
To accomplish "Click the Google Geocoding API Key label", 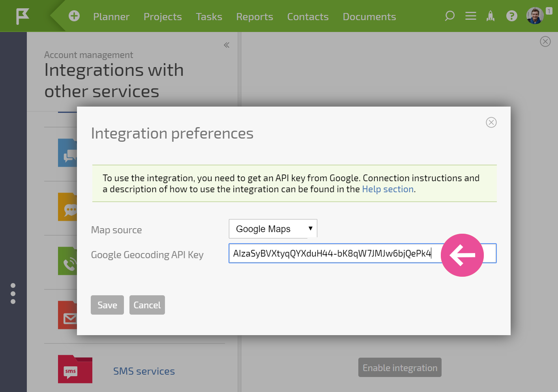I will [147, 255].
